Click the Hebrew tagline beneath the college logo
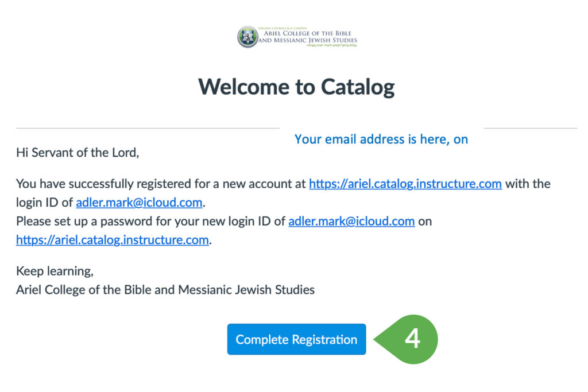This screenshot has height=392, width=588. pyautogui.click(x=331, y=45)
